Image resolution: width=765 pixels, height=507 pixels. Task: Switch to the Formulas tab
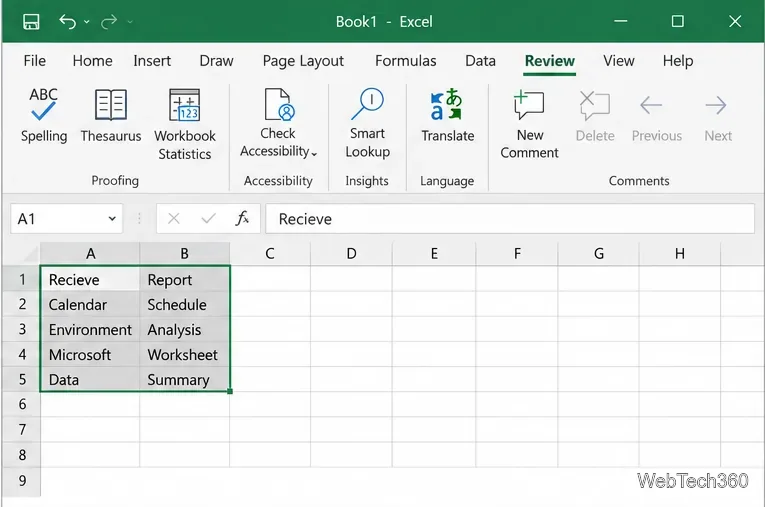click(x=405, y=61)
